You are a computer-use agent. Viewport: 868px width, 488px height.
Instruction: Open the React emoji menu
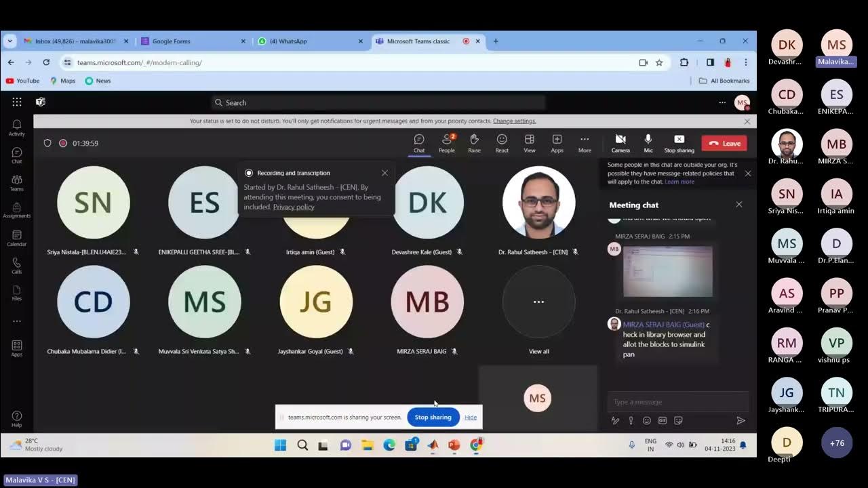coord(502,143)
